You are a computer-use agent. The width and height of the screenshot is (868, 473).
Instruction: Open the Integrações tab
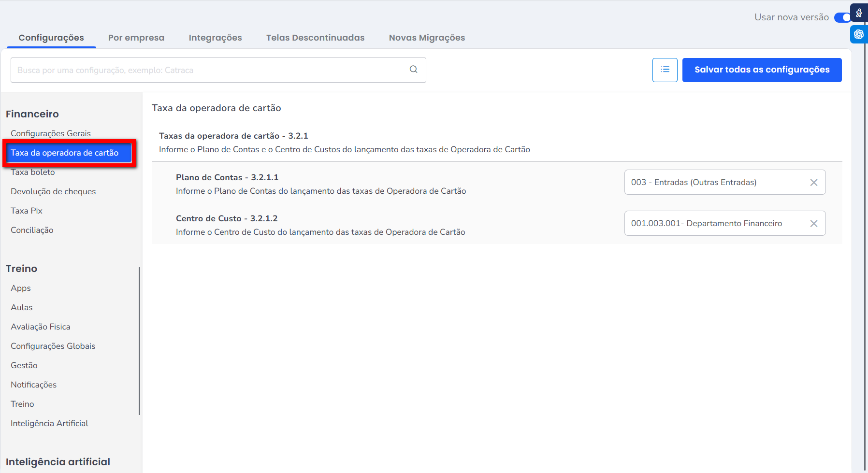[215, 38]
